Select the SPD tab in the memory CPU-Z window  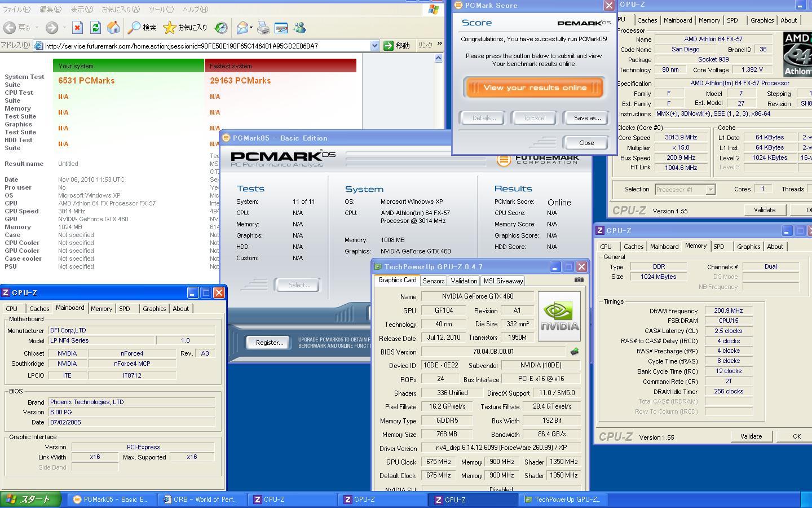[718, 247]
